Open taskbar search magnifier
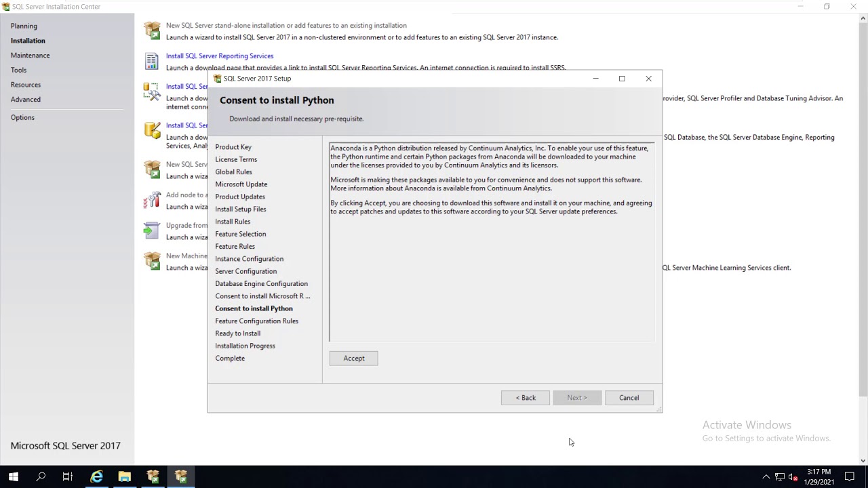Screen dimensions: 868x488 [x=41, y=476]
